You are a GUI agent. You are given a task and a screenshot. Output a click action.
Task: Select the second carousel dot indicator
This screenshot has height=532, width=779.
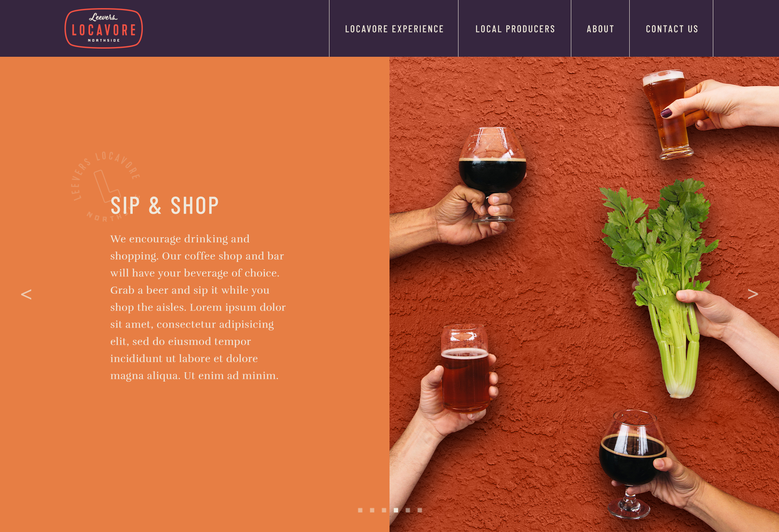[372, 510]
